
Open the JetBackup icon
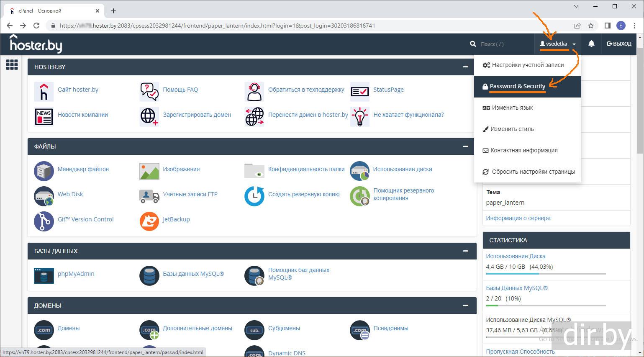click(149, 220)
